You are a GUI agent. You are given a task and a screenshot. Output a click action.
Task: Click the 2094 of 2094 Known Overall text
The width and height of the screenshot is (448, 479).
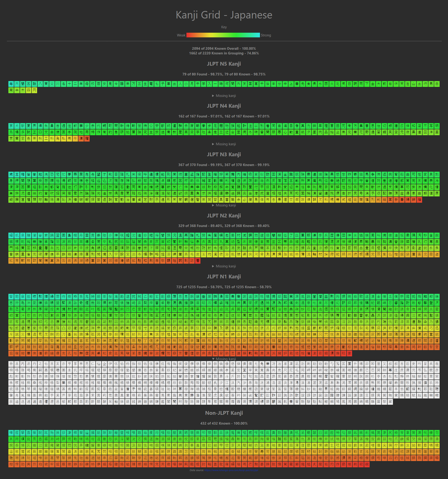coord(224,48)
